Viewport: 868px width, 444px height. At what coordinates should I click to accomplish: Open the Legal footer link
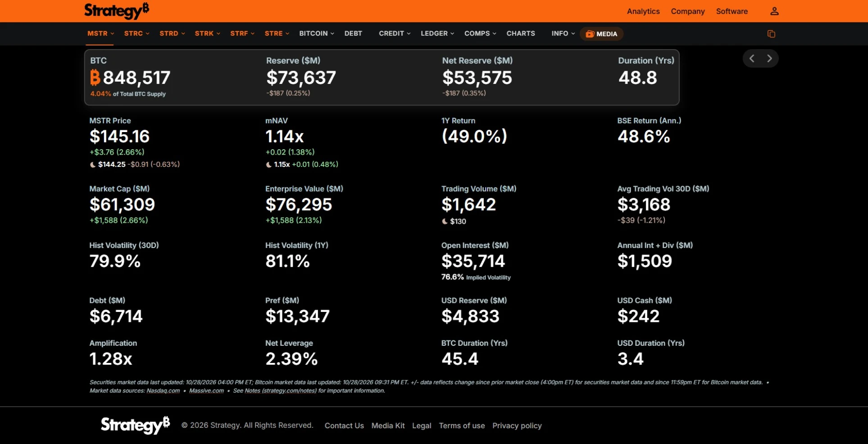[x=422, y=426]
